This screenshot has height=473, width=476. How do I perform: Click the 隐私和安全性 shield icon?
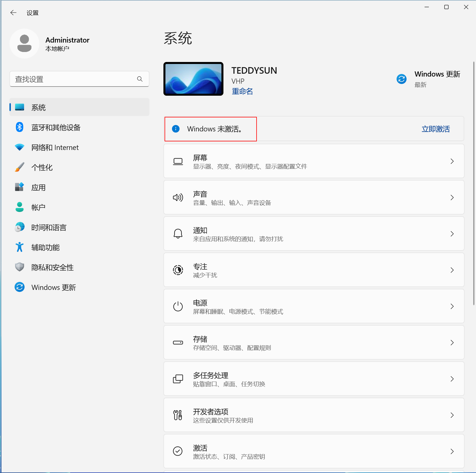19,267
